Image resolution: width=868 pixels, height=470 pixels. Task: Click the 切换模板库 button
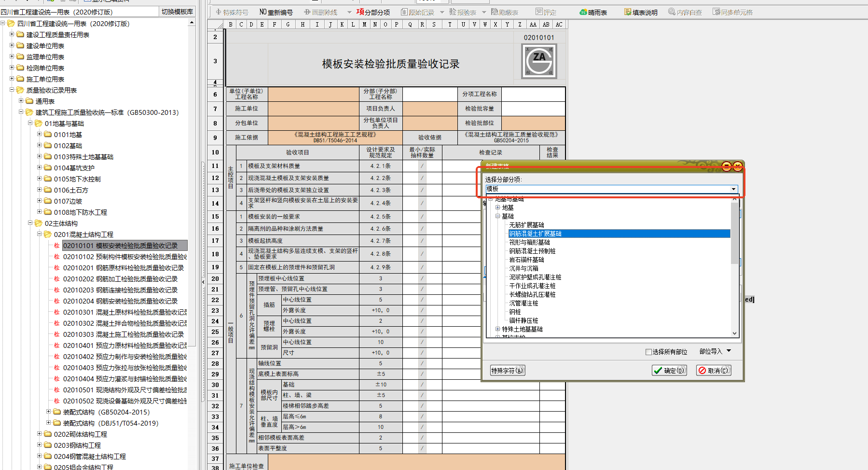[177, 12]
